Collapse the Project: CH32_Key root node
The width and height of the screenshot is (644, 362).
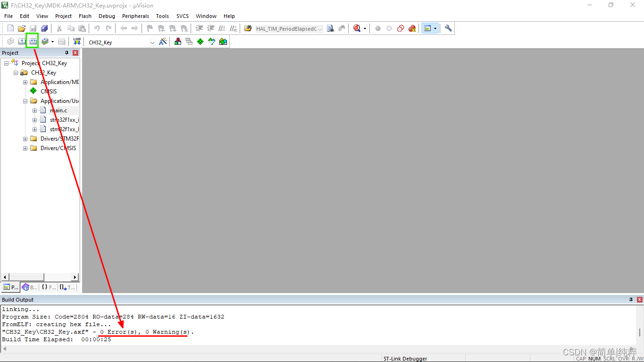click(x=6, y=63)
